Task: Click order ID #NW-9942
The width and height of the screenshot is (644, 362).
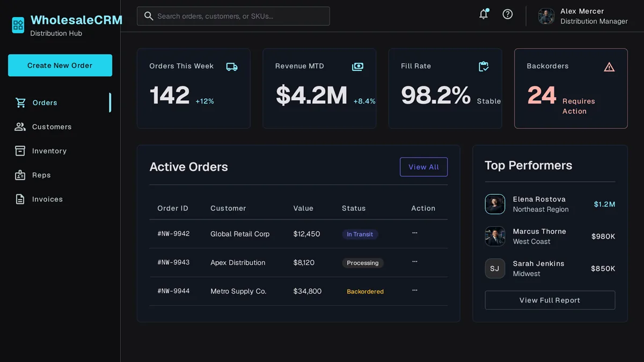Action: [x=173, y=234]
